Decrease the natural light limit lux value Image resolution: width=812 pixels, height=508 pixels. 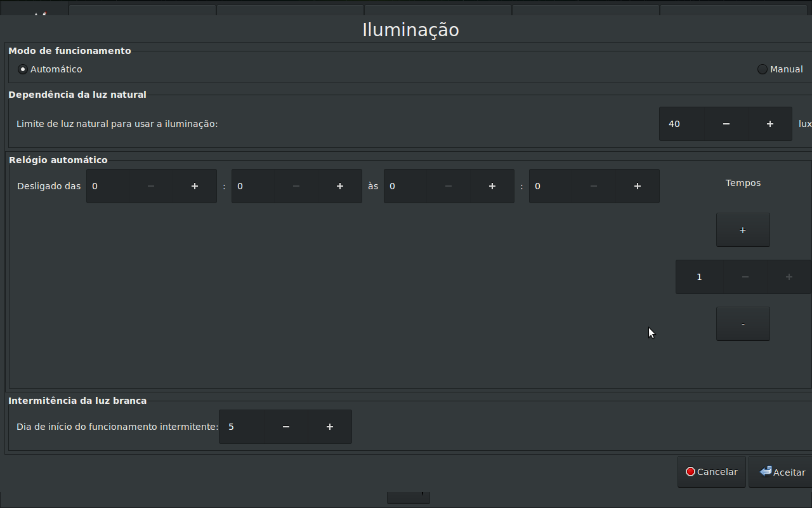click(726, 124)
